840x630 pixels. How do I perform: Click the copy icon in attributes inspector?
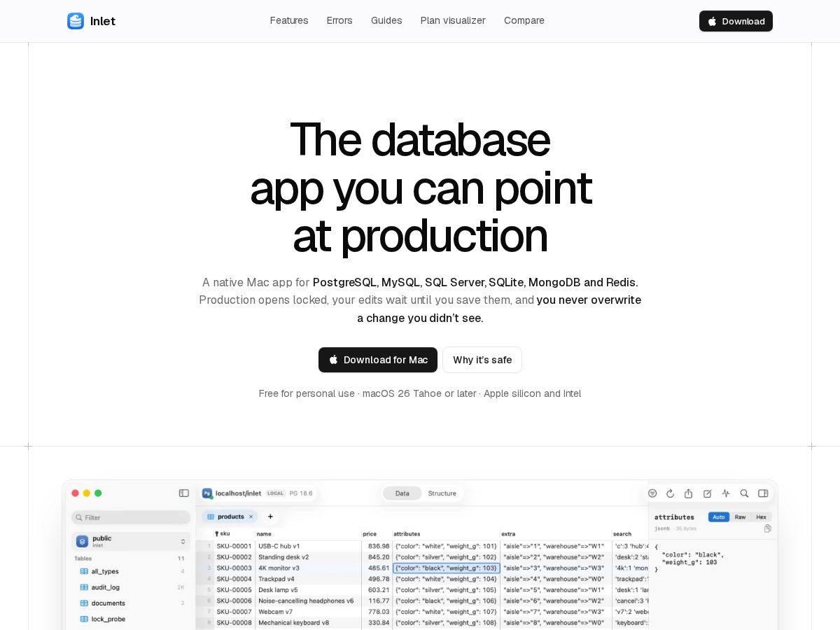coord(768,528)
